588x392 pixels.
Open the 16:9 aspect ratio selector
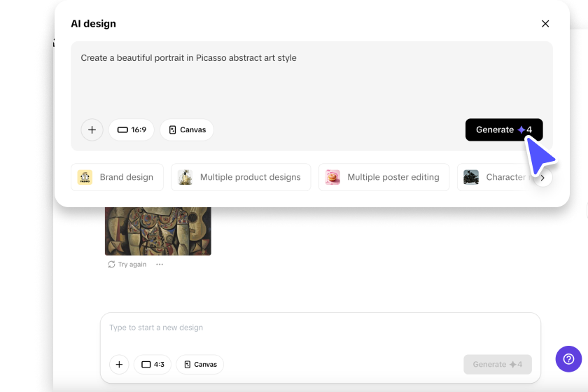pyautogui.click(x=132, y=129)
